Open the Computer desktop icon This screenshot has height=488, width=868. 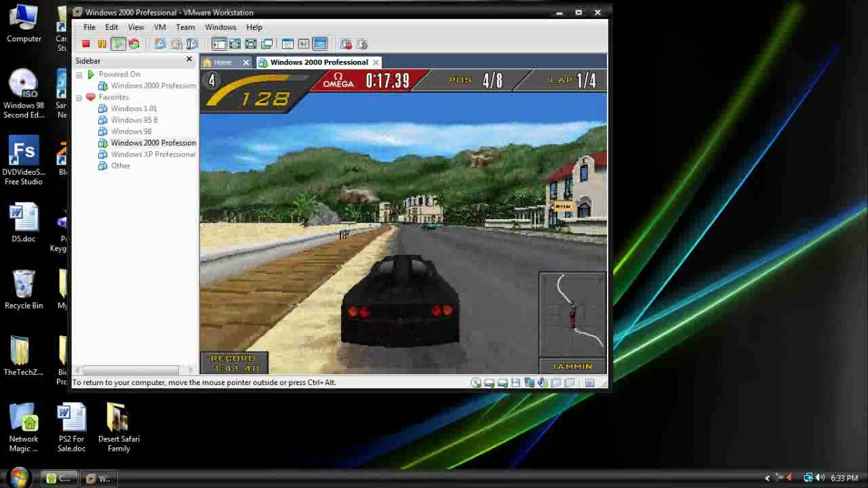[x=24, y=24]
